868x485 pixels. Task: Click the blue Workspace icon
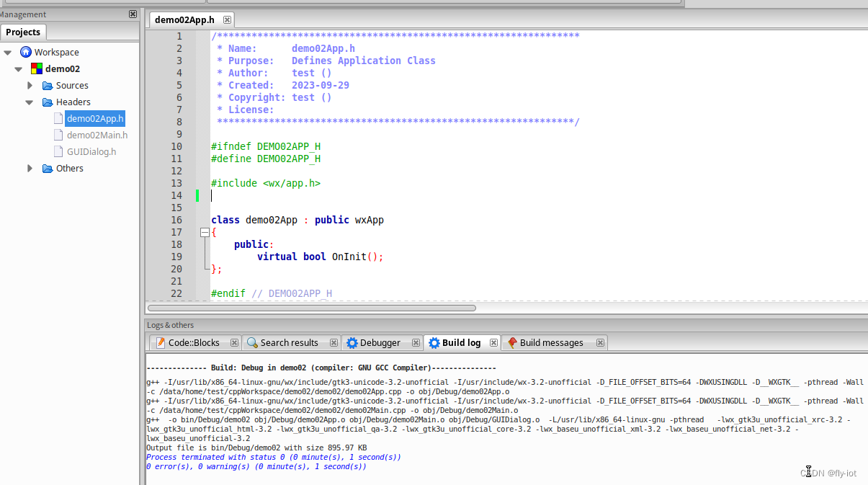(x=27, y=51)
